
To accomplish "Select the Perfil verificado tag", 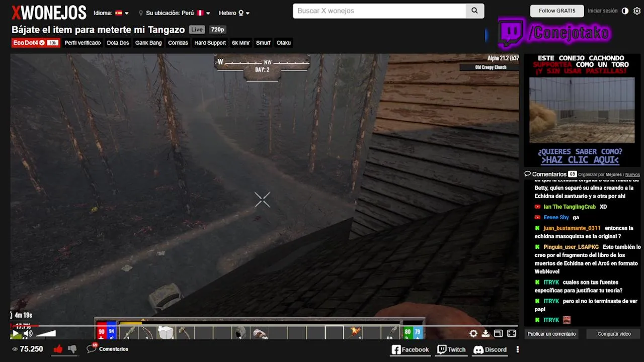I will coord(83,43).
